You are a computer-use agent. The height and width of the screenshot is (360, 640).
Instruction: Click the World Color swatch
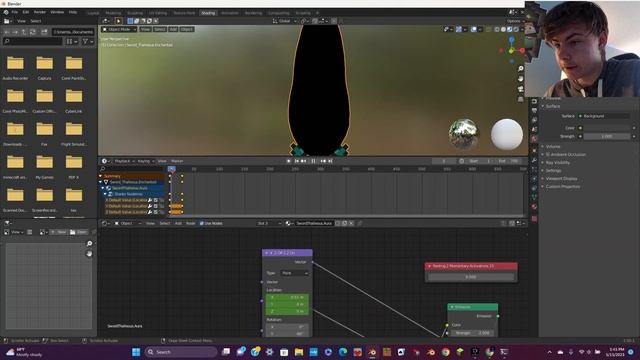coord(606,128)
